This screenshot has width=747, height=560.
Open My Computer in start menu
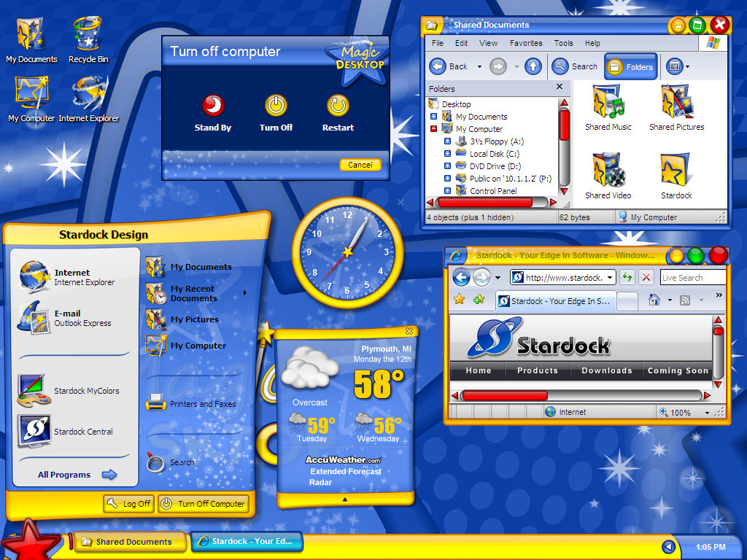coord(186,346)
